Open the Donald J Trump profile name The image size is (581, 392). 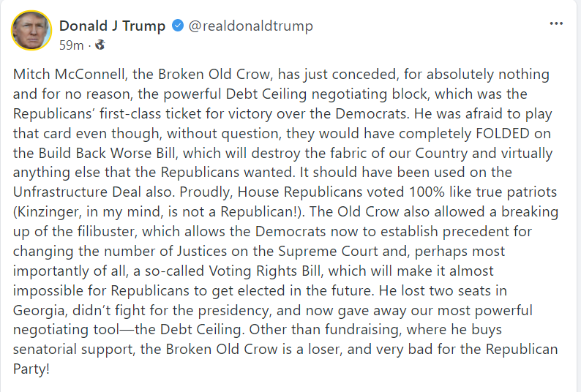tap(112, 26)
